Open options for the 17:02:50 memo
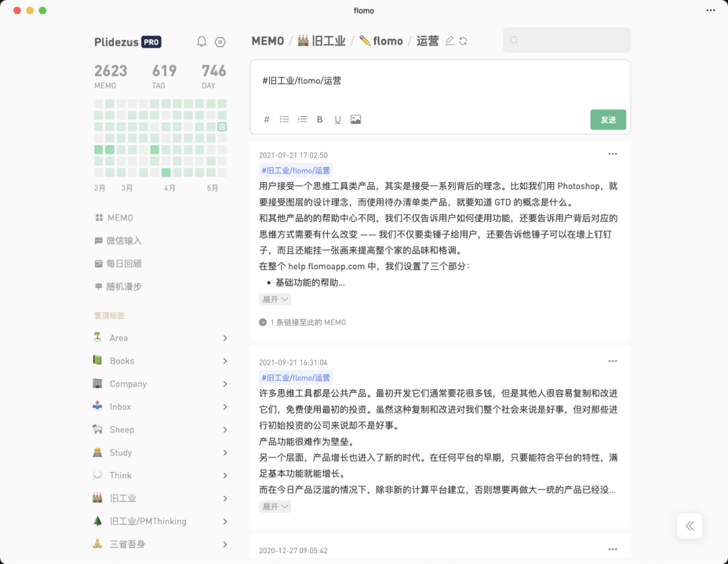The height and width of the screenshot is (564, 728). (613, 154)
